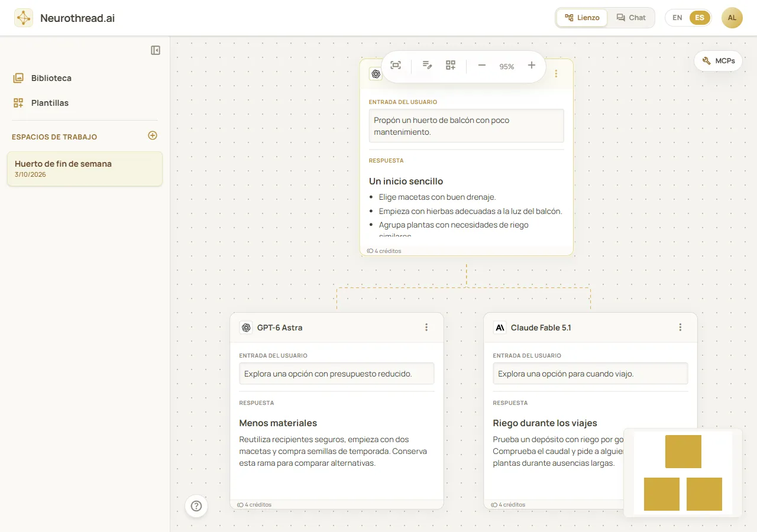Zoom in the canvas with plus icon

(532, 66)
